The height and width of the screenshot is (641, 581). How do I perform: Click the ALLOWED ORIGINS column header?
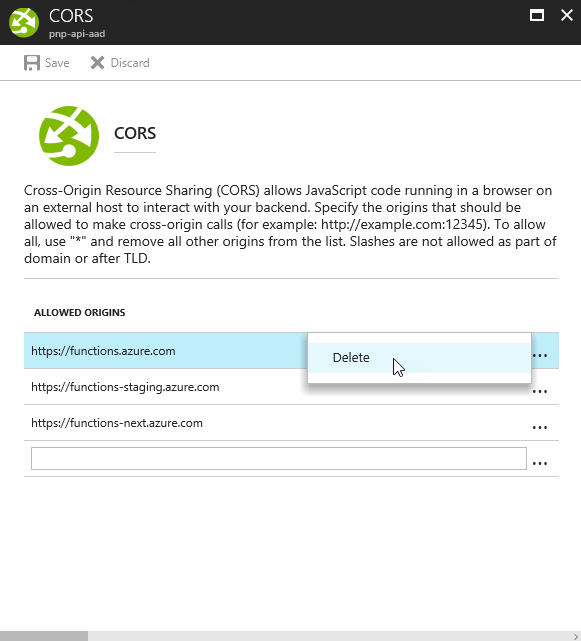[80, 313]
